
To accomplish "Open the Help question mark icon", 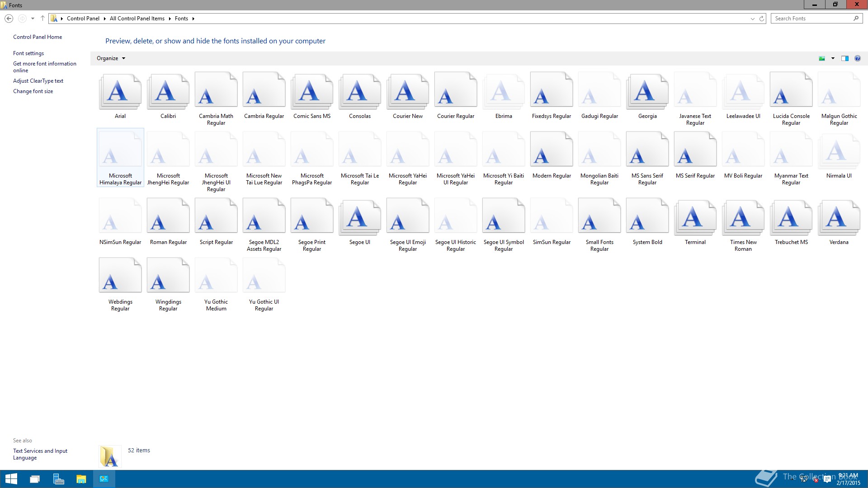I will tap(858, 58).
